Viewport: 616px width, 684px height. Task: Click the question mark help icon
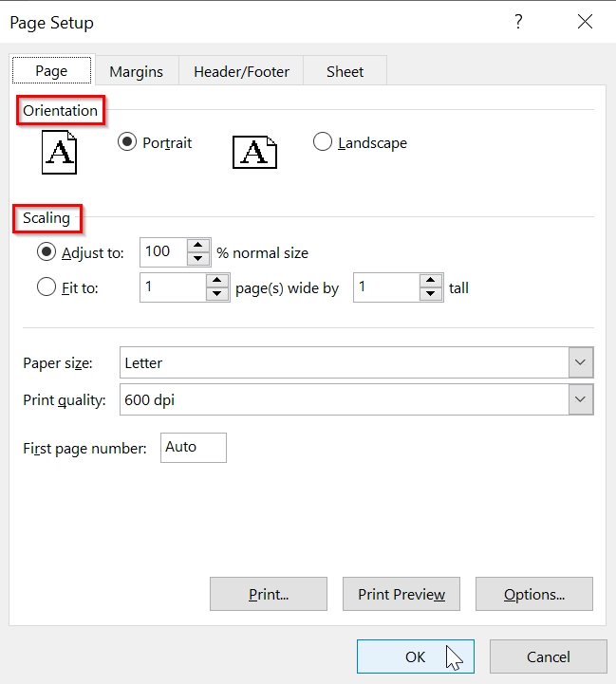tap(518, 22)
